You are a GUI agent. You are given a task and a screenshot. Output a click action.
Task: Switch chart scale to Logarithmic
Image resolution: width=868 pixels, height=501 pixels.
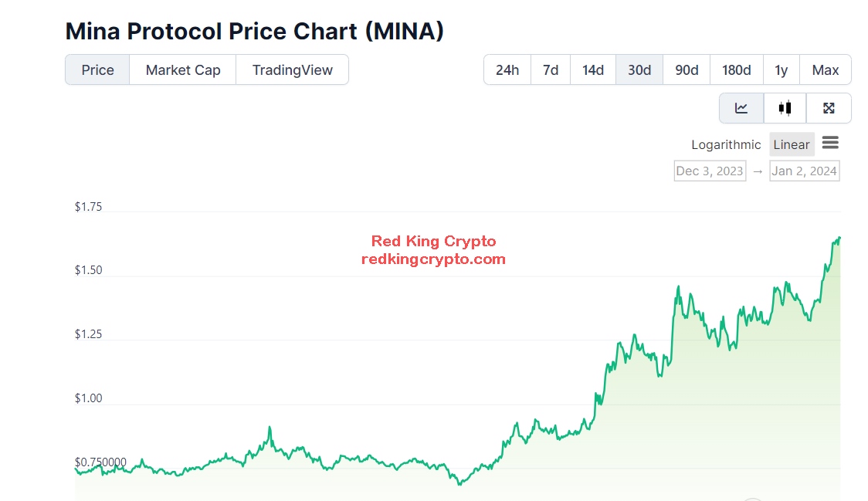(x=725, y=144)
